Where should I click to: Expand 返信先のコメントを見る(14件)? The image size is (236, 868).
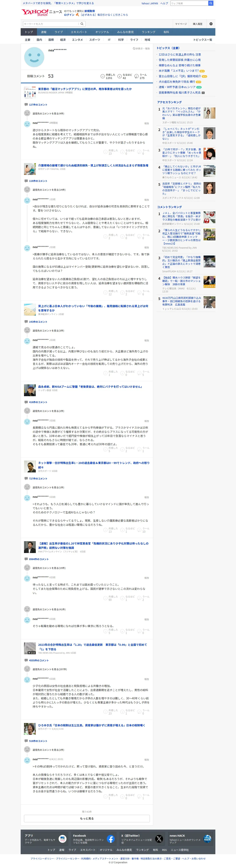click(49, 190)
